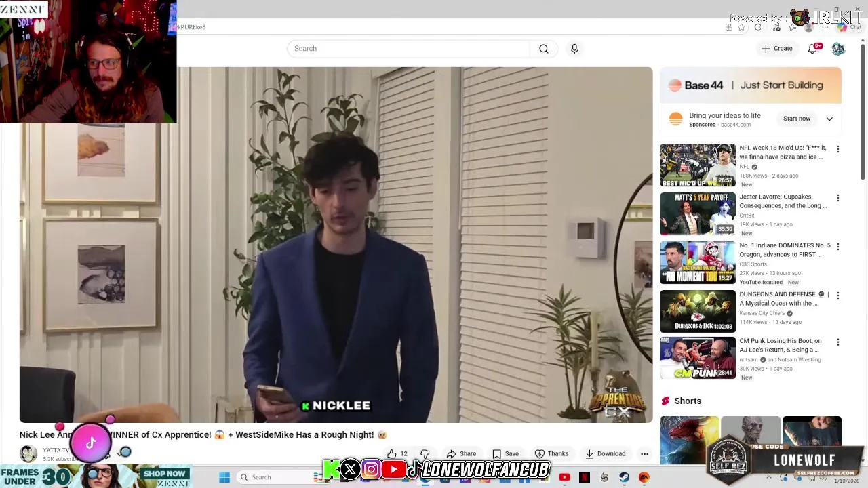Click 'NFL Week 18 Mic'd Up' title
Viewport: 868px width, 488px height.
point(783,152)
